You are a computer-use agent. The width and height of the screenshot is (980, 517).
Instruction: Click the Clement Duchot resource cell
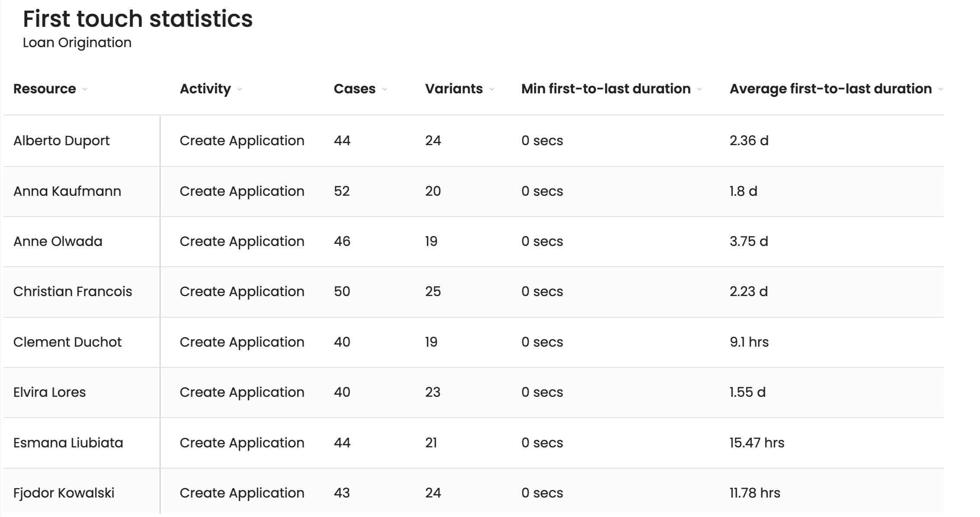point(67,342)
